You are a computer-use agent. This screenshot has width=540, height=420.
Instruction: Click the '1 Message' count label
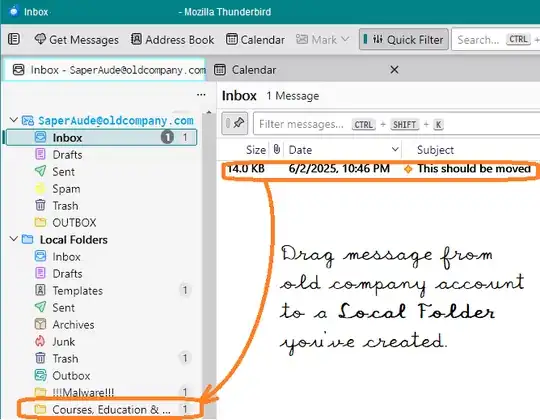point(292,96)
